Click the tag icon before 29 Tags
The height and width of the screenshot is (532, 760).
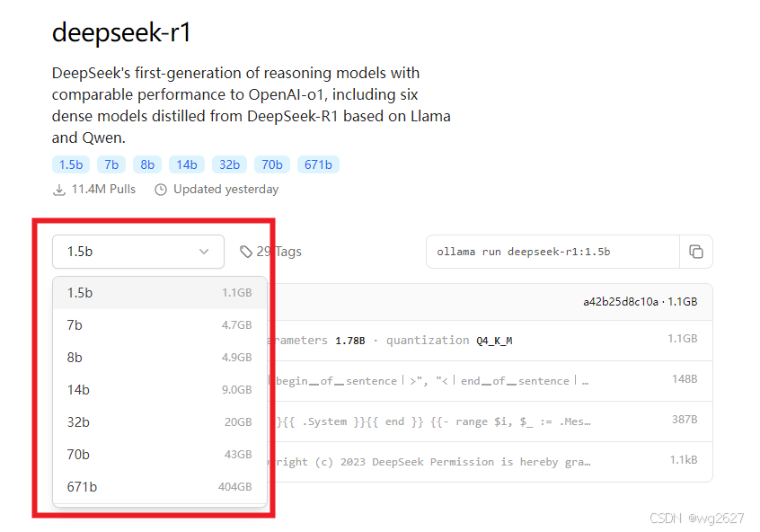coord(246,252)
